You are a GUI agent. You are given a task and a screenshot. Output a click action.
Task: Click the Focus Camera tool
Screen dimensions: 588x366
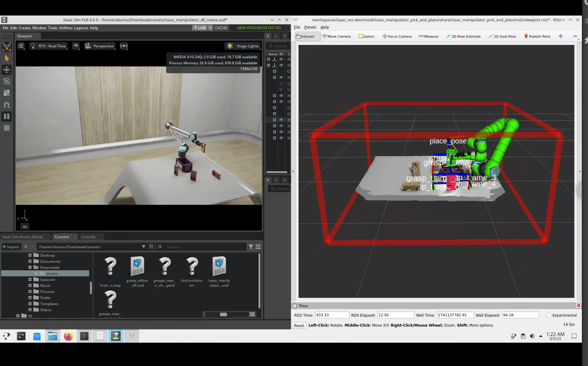397,36
